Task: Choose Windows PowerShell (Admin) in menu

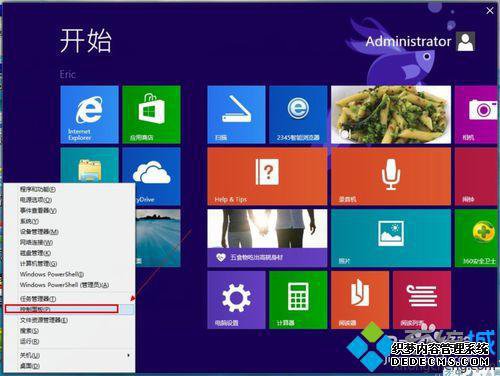Action: [64, 285]
